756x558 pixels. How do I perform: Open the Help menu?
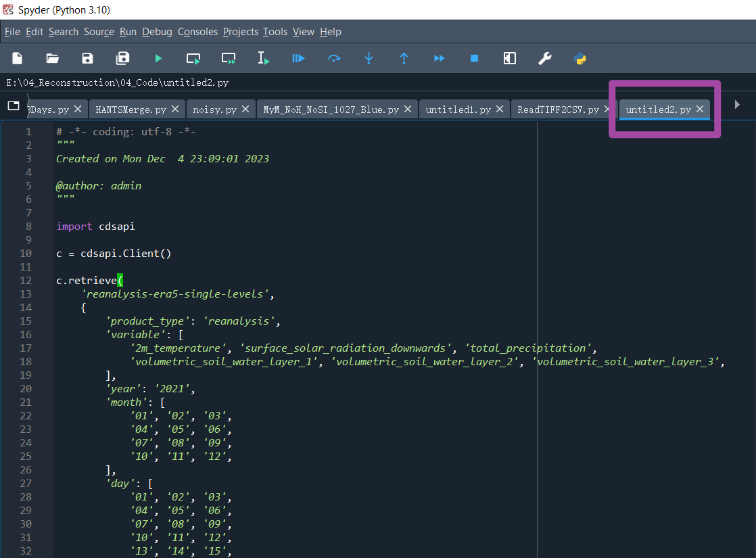coord(330,32)
